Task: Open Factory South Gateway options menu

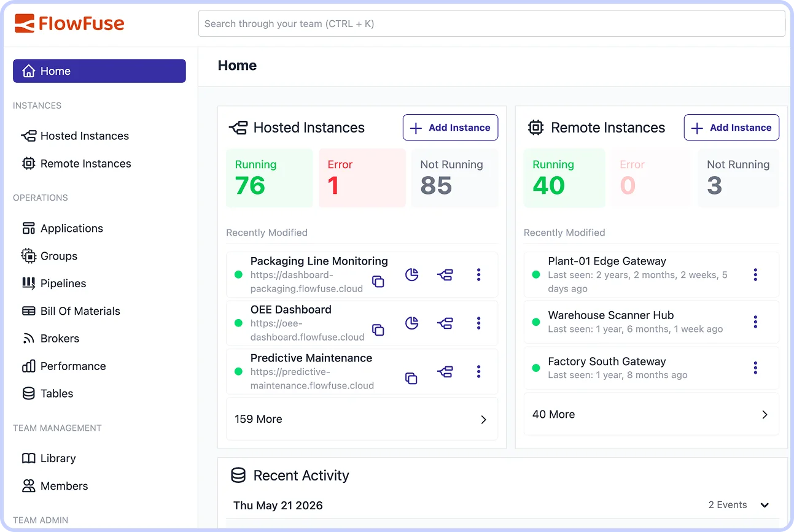Action: tap(755, 368)
